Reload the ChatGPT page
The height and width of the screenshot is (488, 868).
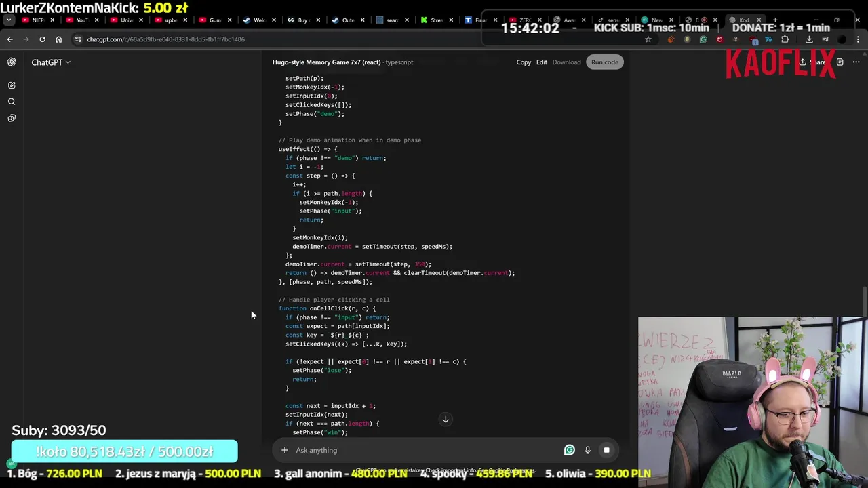(42, 39)
